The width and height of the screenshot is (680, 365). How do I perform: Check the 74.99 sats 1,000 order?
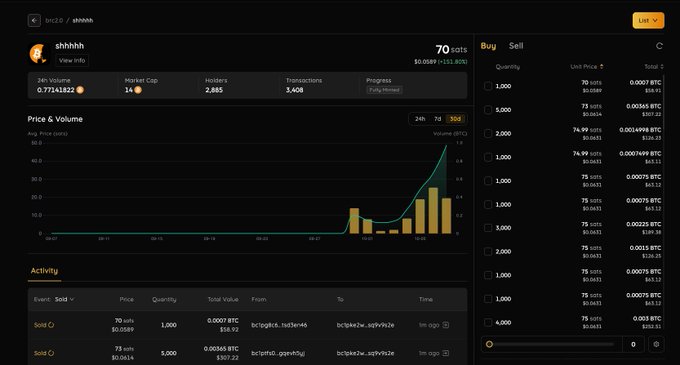[488, 157]
